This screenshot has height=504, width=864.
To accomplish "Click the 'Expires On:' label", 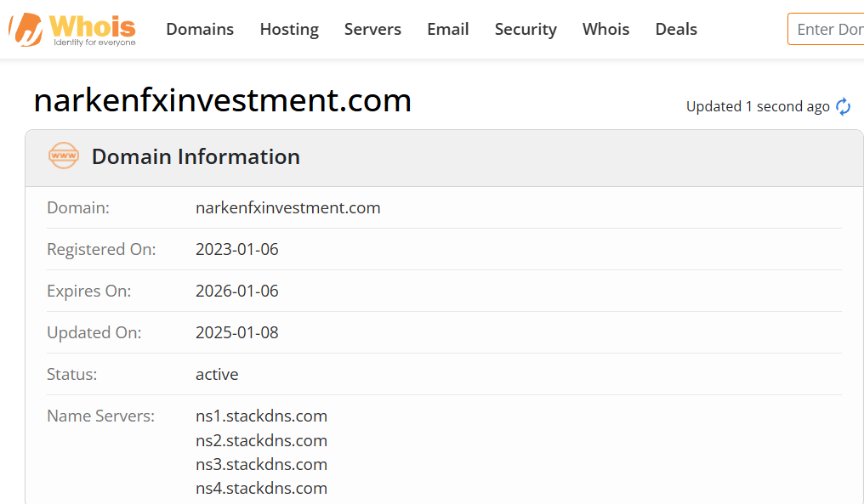I will point(88,291).
